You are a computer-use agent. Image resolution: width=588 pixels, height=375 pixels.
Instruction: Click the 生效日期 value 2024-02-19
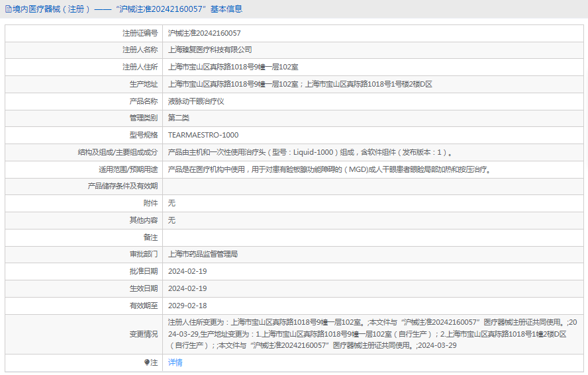[x=187, y=288]
